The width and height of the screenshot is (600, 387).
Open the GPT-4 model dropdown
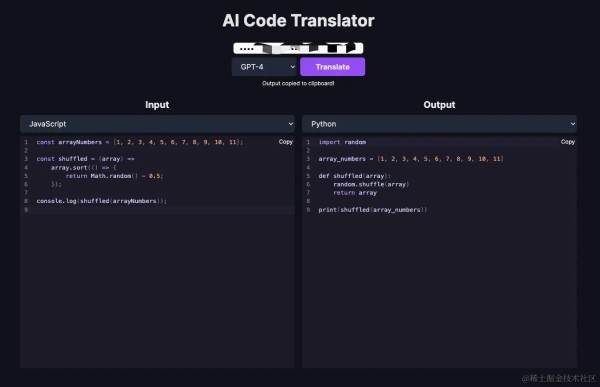[265, 67]
